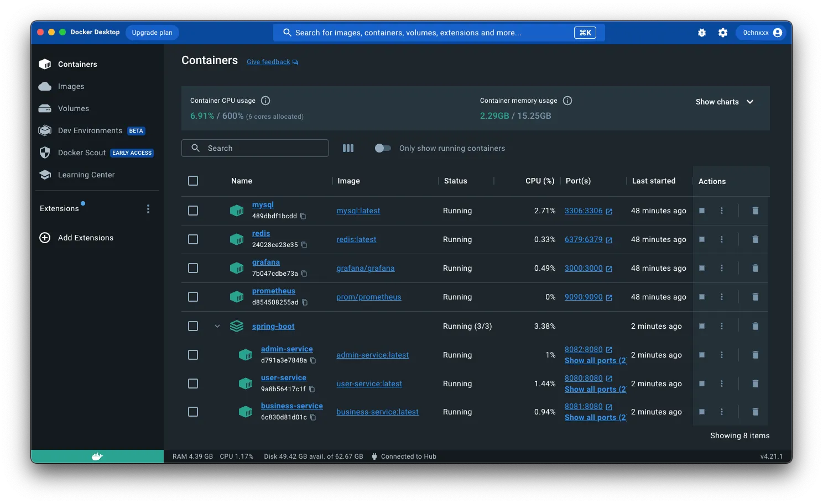Copy mysql container ID 489dbdf1bcdd
The width and height of the screenshot is (823, 504).
click(x=303, y=216)
